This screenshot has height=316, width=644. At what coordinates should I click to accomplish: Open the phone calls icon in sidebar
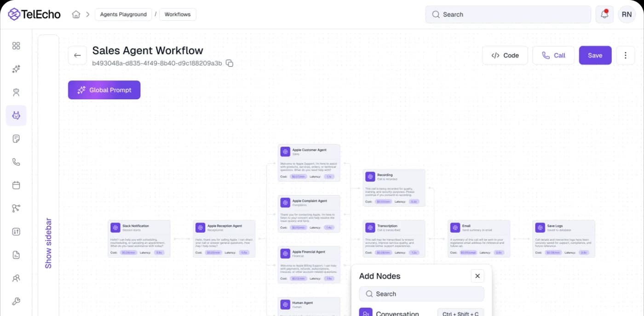[16, 162]
